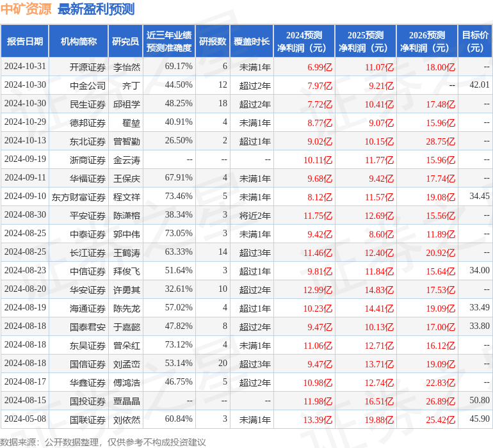Click target price 45.90
The image size is (493, 448).
tap(480, 419)
